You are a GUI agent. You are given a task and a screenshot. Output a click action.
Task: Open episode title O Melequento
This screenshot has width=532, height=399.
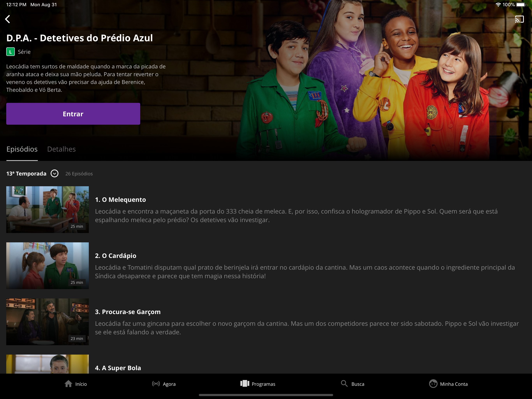pyautogui.click(x=120, y=199)
